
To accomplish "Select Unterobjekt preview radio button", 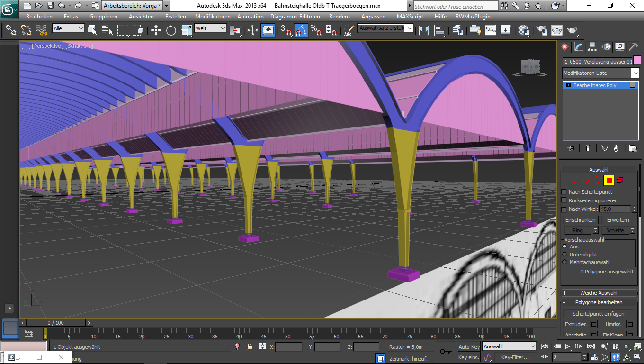I will (564, 255).
